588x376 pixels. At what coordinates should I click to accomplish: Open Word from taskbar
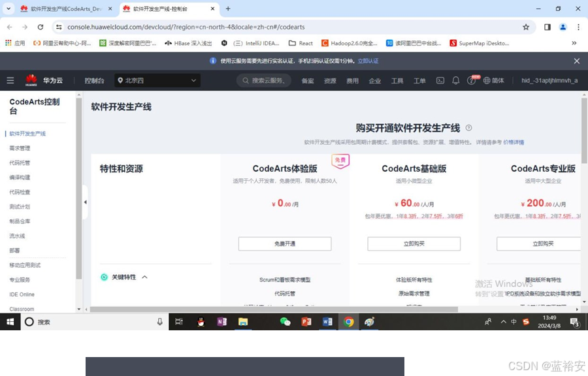point(327,322)
